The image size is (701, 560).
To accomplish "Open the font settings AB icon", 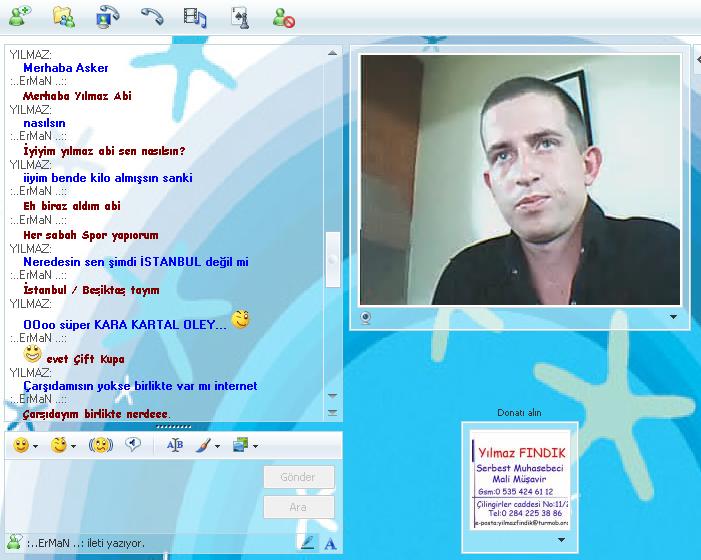I will [175, 445].
